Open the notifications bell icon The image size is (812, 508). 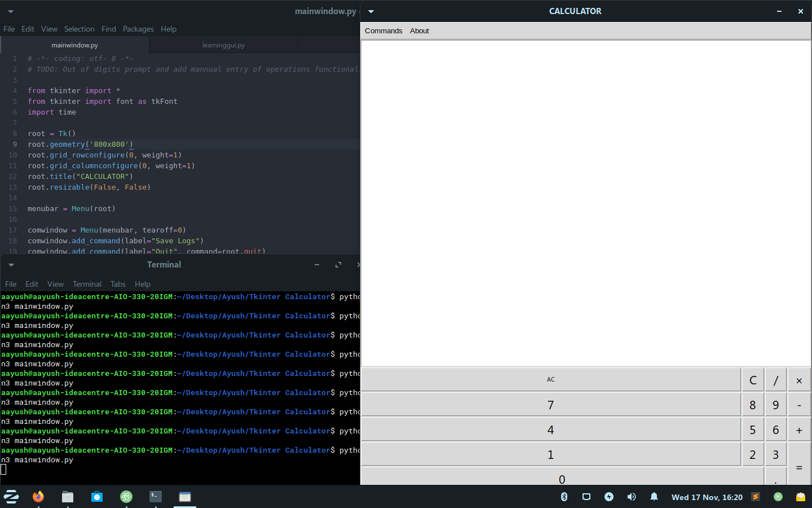click(x=654, y=497)
